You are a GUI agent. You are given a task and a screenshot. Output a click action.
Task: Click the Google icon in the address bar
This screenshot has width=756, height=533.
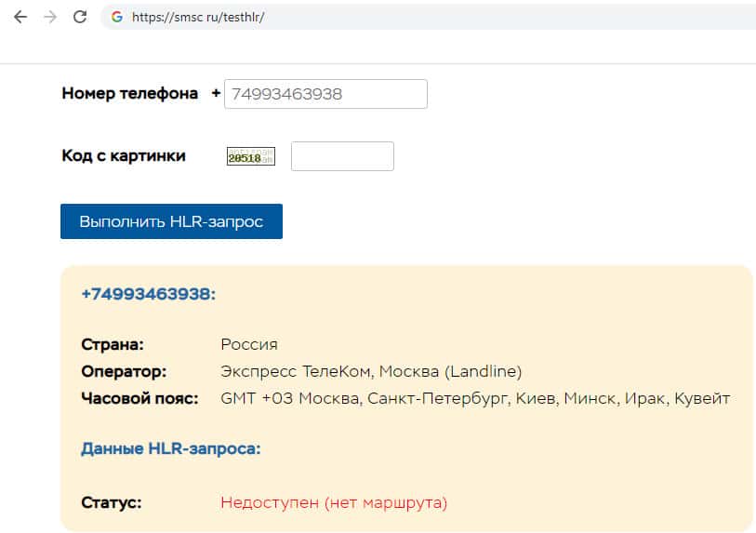[x=117, y=17]
